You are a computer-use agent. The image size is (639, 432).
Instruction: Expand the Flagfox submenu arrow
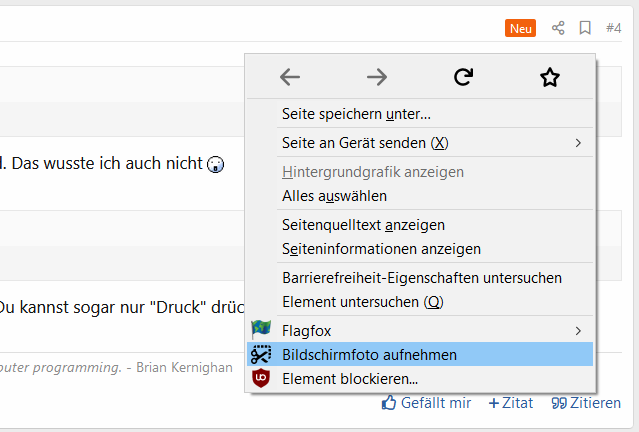577,329
